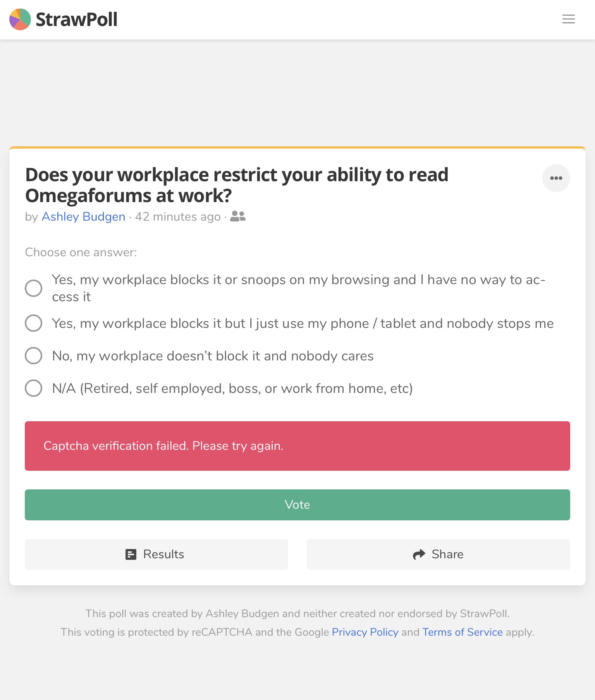Select the N/A retired or self employed option
Viewport: 595px width, 700px height.
tap(34, 388)
